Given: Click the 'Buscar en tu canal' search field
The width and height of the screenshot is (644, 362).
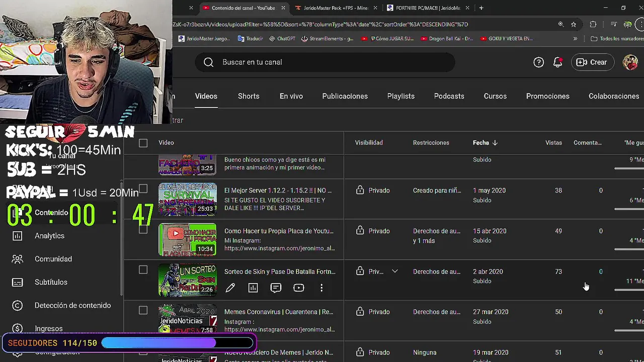Looking at the screenshot, I should coord(325,62).
